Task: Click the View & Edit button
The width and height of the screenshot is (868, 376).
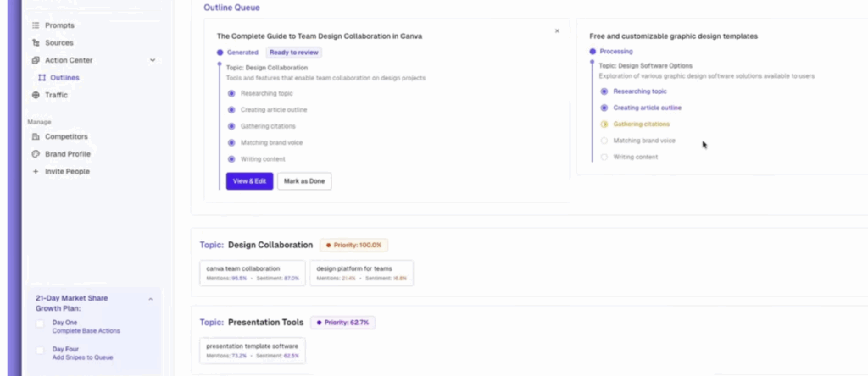Action: click(249, 180)
